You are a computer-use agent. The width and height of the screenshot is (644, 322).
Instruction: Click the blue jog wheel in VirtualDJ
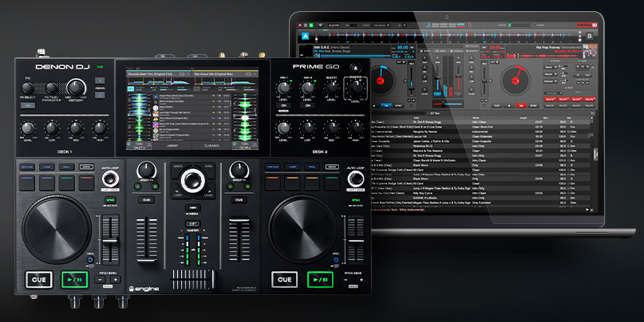[x=380, y=81]
